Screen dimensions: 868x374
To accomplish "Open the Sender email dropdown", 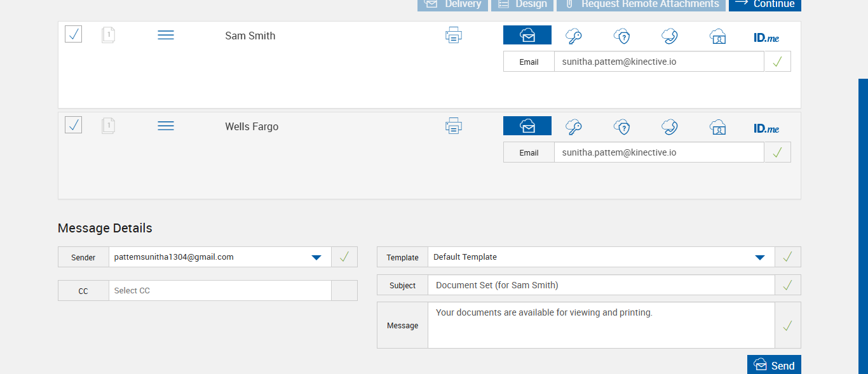I will tap(316, 257).
